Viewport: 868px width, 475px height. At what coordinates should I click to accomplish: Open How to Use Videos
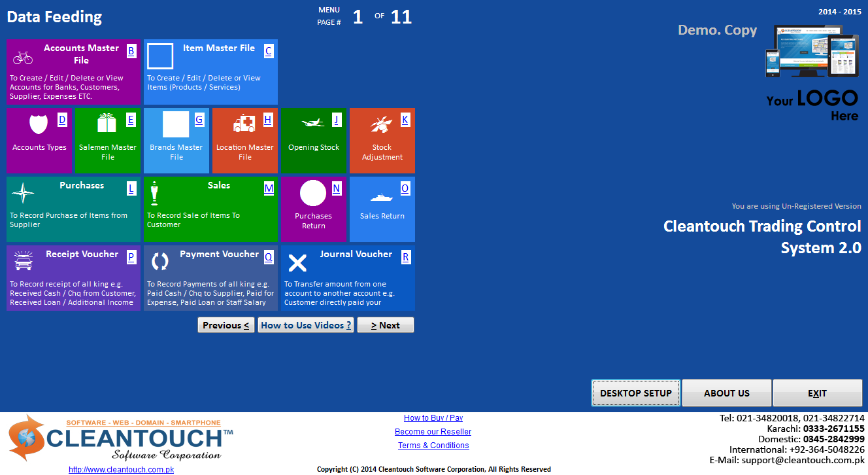(306, 325)
